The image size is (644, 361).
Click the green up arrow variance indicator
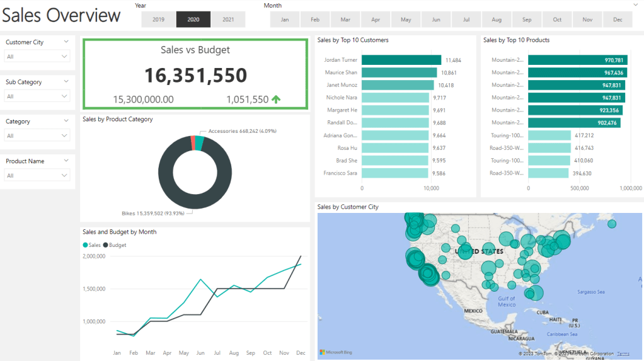(x=276, y=99)
